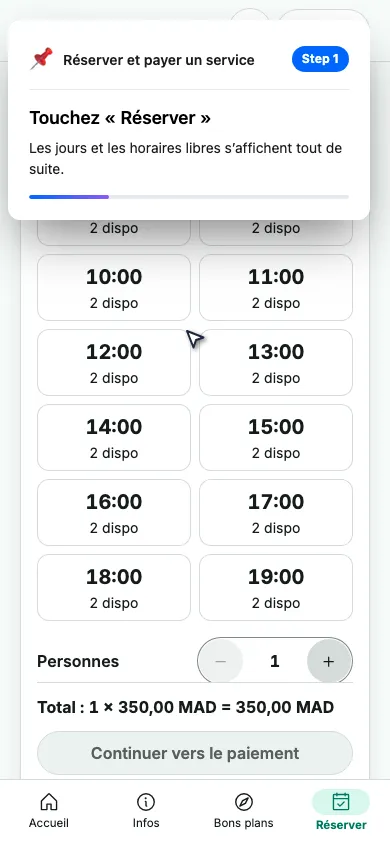Image resolution: width=390 pixels, height=844 pixels.
Task: Open the Infos circle icon
Action: 146,801
